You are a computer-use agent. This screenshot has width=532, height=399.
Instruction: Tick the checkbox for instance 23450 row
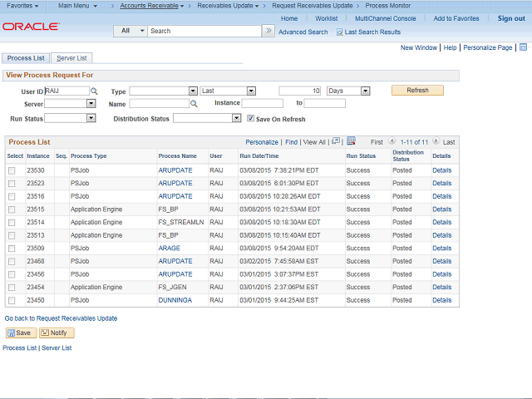[12, 300]
